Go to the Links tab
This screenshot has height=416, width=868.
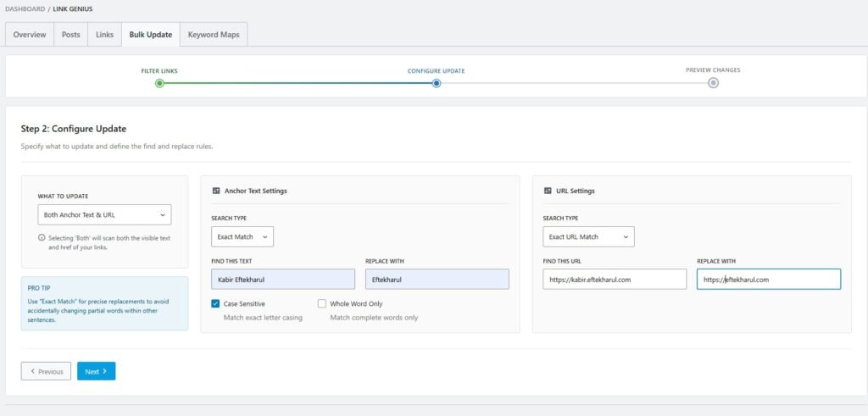point(104,35)
